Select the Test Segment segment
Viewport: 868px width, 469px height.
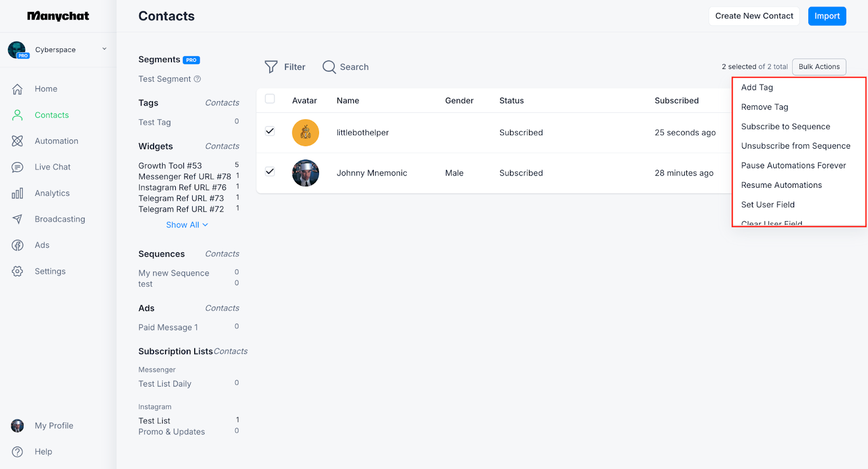coord(164,79)
